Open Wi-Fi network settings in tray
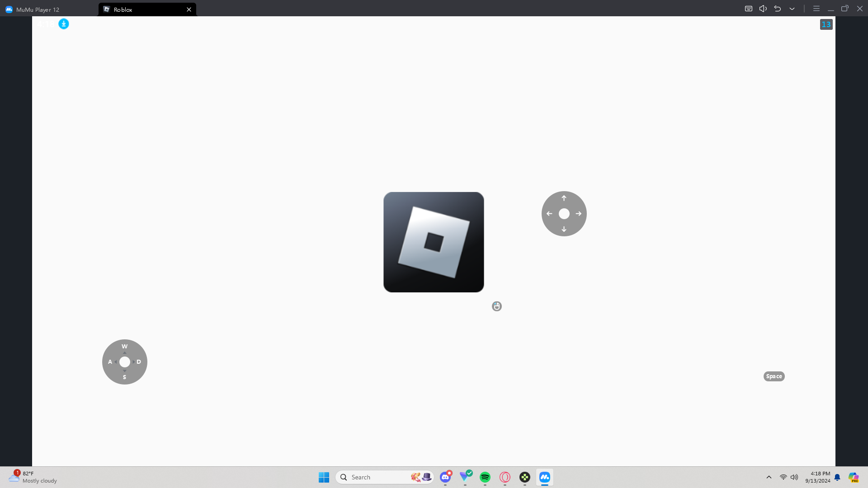Image resolution: width=868 pixels, height=488 pixels. click(x=783, y=477)
